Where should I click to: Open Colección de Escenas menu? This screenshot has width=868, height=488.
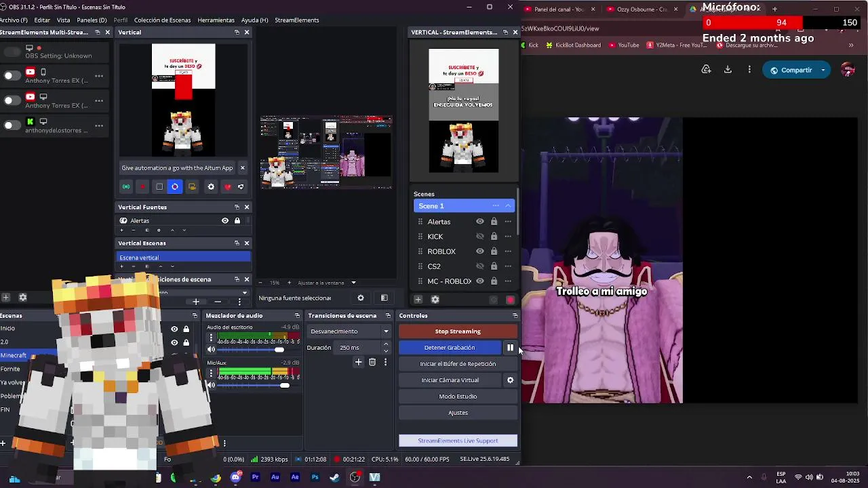click(x=162, y=20)
